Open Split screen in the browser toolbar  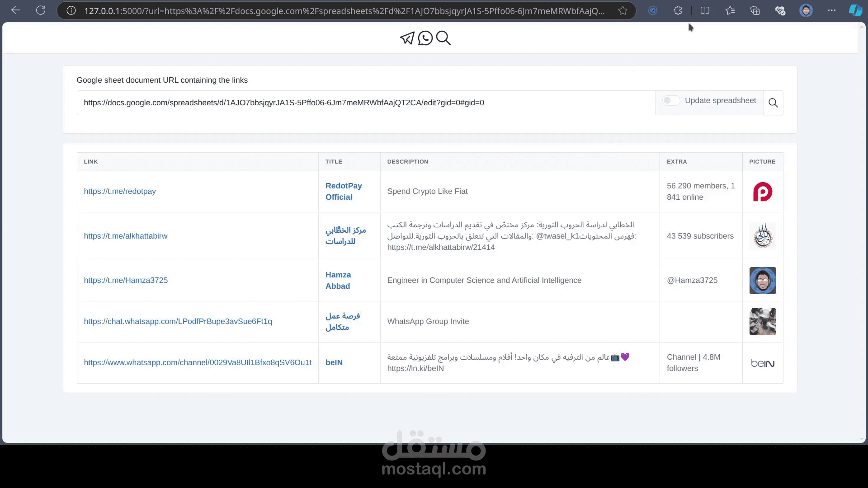coord(705,10)
